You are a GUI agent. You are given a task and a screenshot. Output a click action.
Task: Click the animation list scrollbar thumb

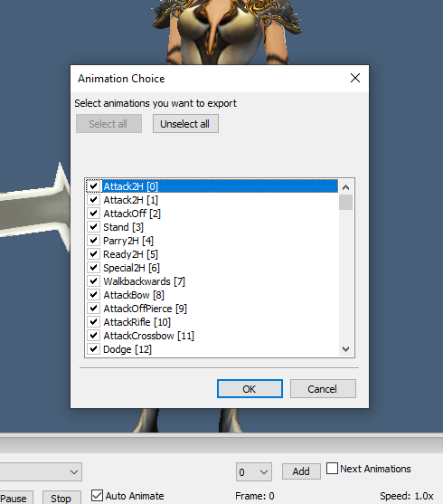click(x=345, y=202)
